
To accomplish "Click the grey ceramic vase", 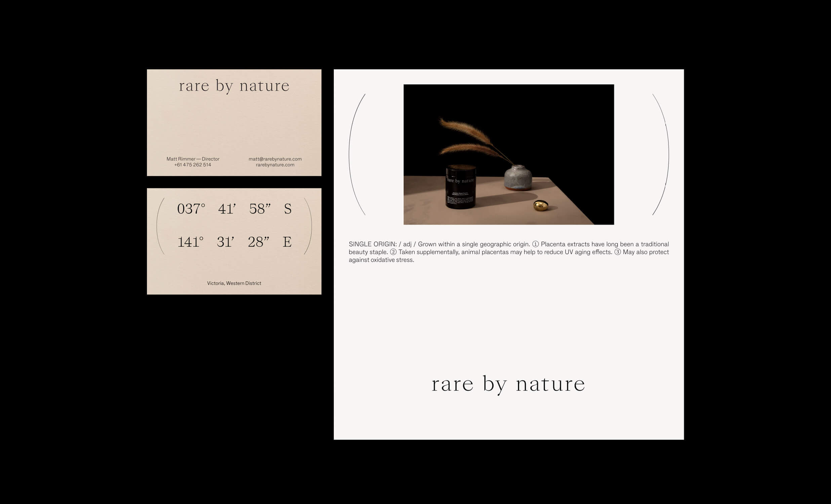I will pos(518,177).
